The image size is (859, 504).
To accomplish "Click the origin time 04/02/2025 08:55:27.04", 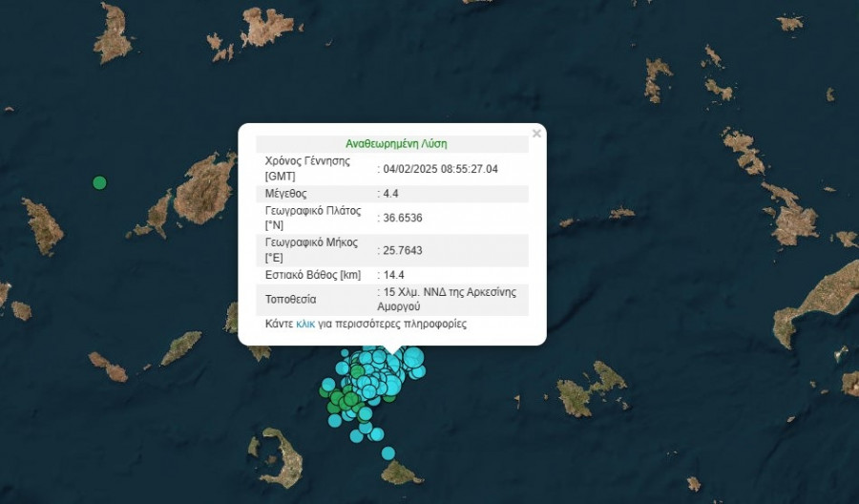I will tap(440, 169).
